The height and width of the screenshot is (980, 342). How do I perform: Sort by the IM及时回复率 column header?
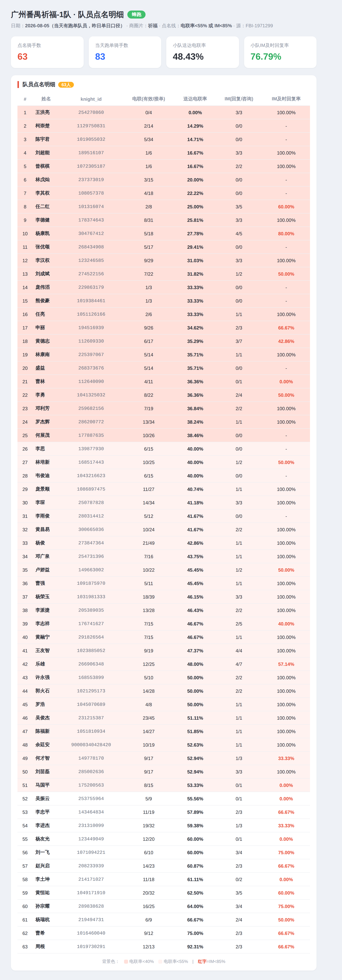pos(286,99)
